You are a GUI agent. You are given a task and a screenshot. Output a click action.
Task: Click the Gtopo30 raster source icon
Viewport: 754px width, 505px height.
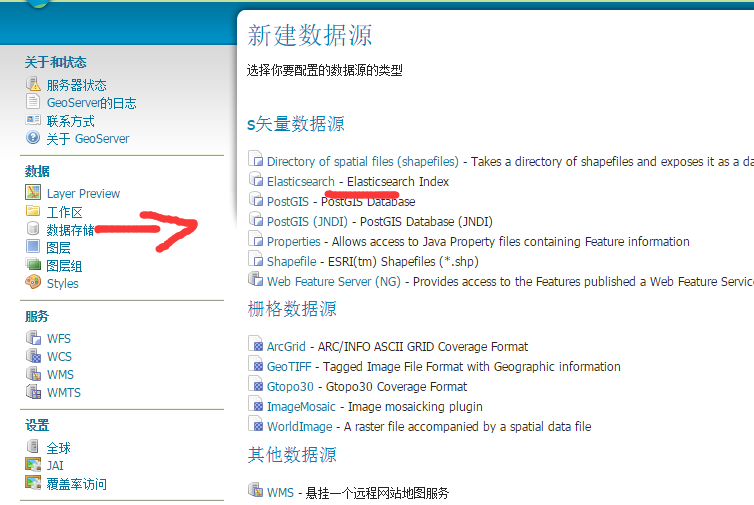(256, 384)
